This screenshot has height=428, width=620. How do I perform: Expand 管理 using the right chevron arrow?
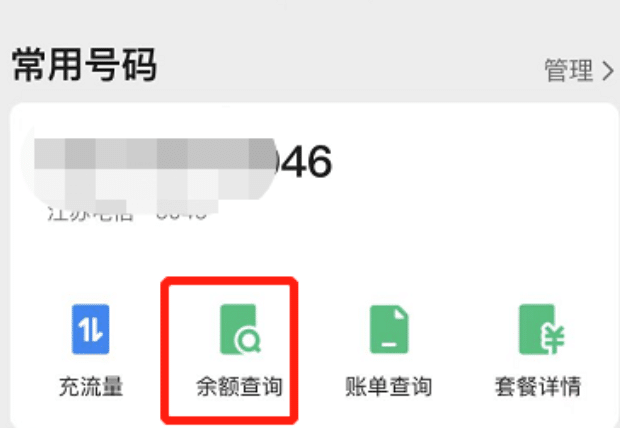608,71
